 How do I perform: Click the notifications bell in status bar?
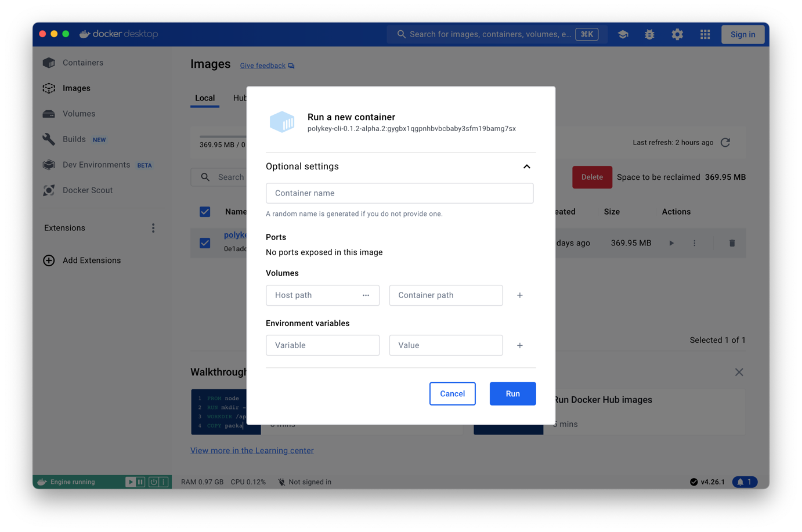click(745, 482)
